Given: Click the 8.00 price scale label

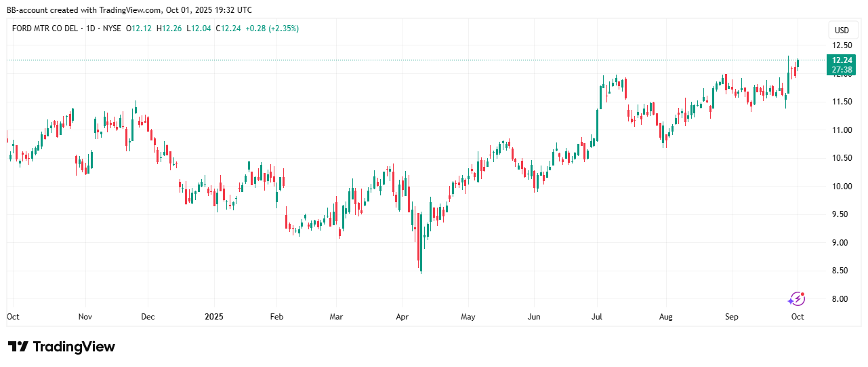Looking at the screenshot, I should [842, 299].
